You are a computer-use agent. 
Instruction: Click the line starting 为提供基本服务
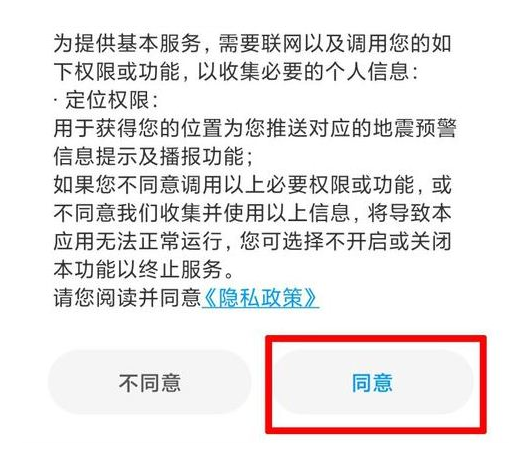252,44
